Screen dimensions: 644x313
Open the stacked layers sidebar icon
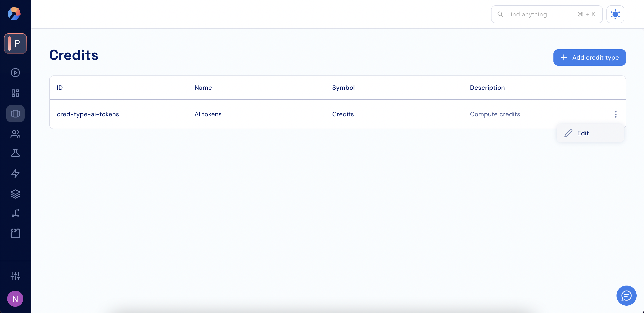point(15,194)
